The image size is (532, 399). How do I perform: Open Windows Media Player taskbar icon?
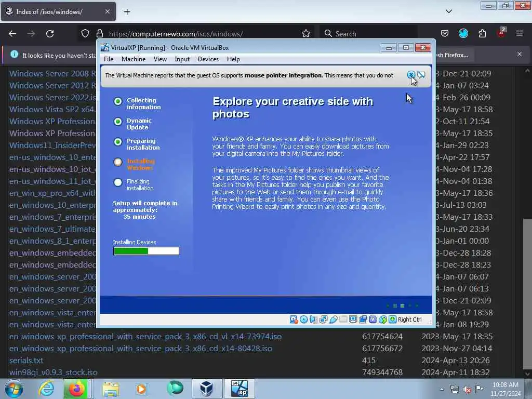141,389
